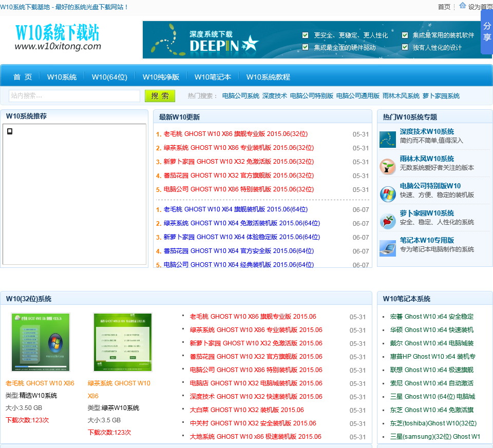
Task: Open 新萝卜家园 GHOST W10 X32 免激活版 2015.06(32位)
Action: click(239, 162)
